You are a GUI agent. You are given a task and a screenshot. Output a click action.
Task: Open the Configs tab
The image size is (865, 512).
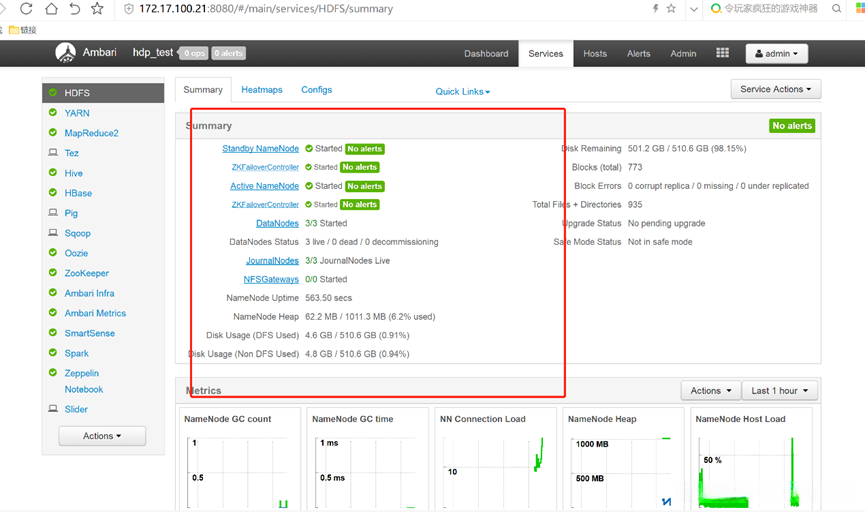pos(316,89)
